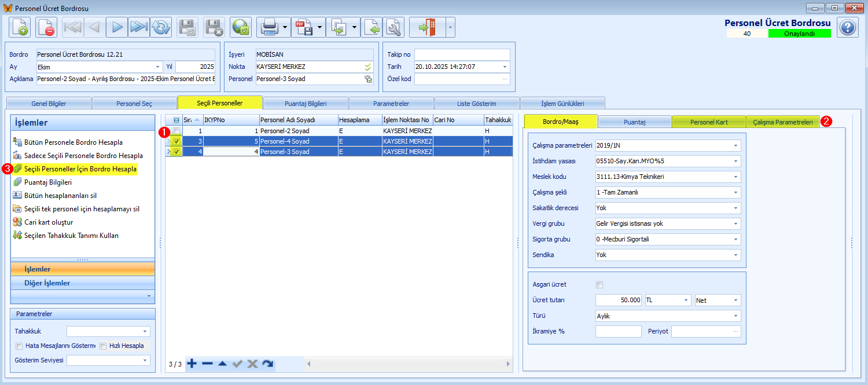The height and width of the screenshot is (385, 868).
Task: Open the Ay month dropdown
Action: [157, 67]
